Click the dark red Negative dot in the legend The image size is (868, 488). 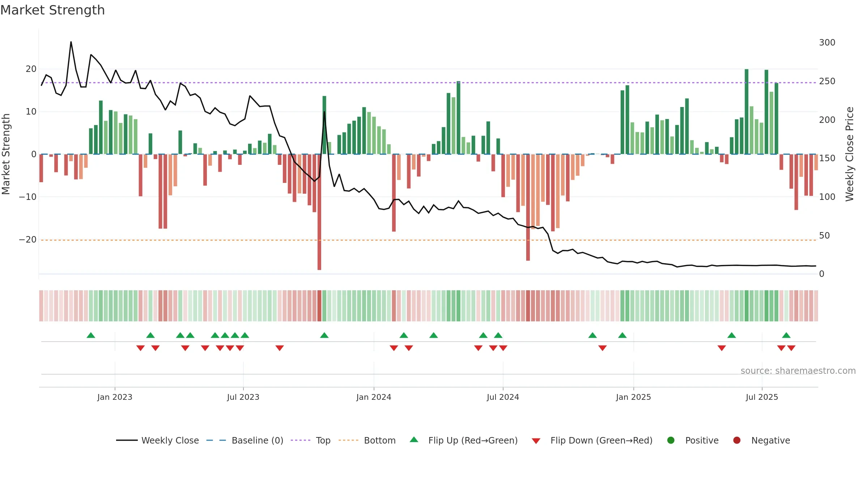[737, 440]
